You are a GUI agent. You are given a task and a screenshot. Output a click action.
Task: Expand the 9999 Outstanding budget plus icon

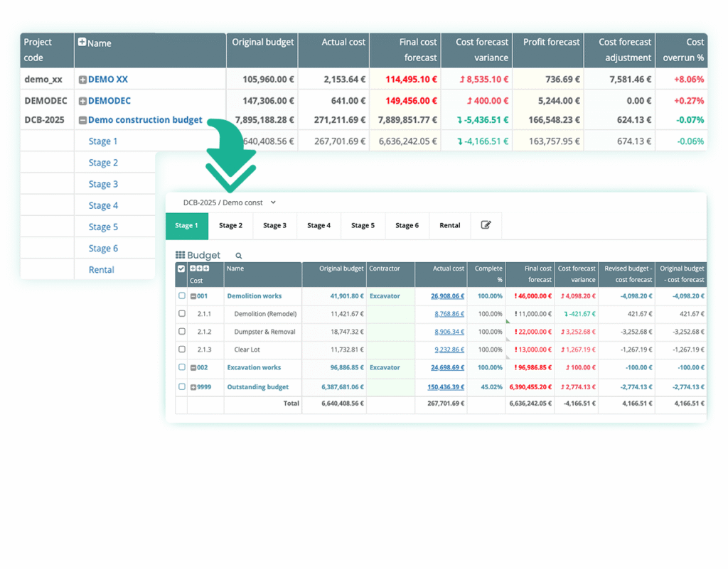193,387
